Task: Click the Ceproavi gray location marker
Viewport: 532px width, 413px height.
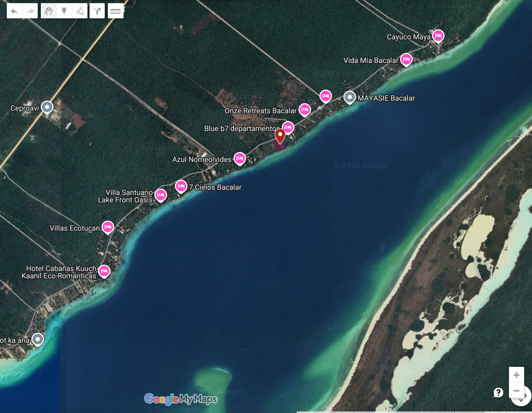Action: coord(47,107)
